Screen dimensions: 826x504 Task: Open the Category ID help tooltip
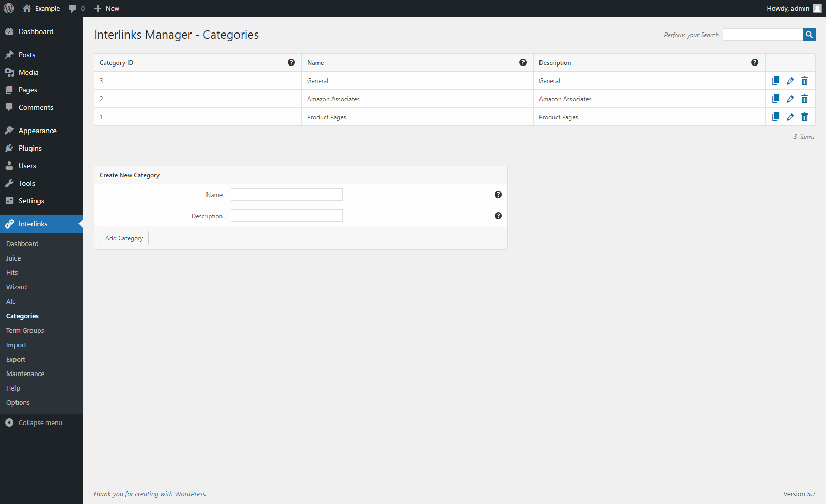(x=291, y=62)
